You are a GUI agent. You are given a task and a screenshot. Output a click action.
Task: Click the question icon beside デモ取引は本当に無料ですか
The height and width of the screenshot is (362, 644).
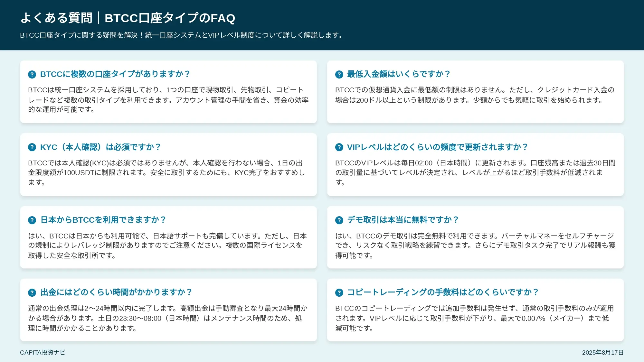(339, 220)
